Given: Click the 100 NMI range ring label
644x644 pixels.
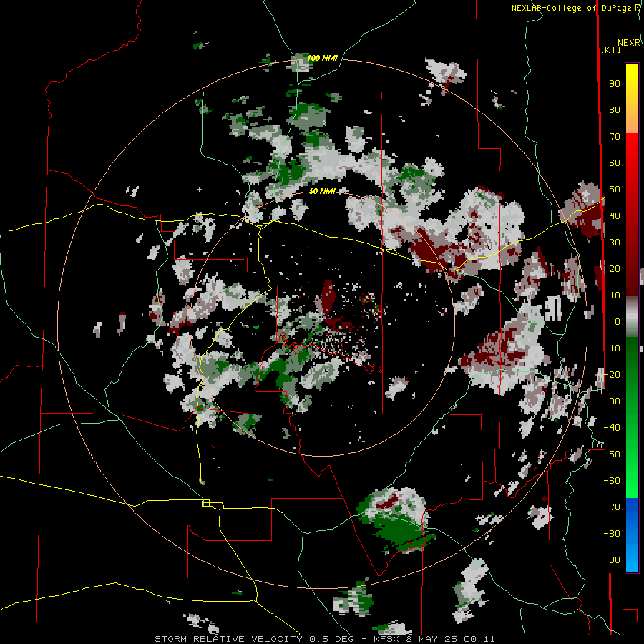Looking at the screenshot, I should click(323, 58).
